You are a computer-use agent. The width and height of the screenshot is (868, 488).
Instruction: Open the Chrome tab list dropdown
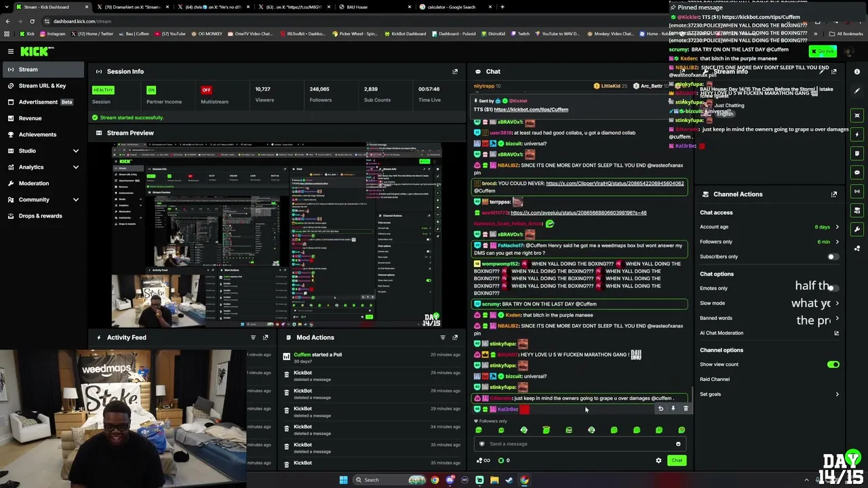coord(7,7)
